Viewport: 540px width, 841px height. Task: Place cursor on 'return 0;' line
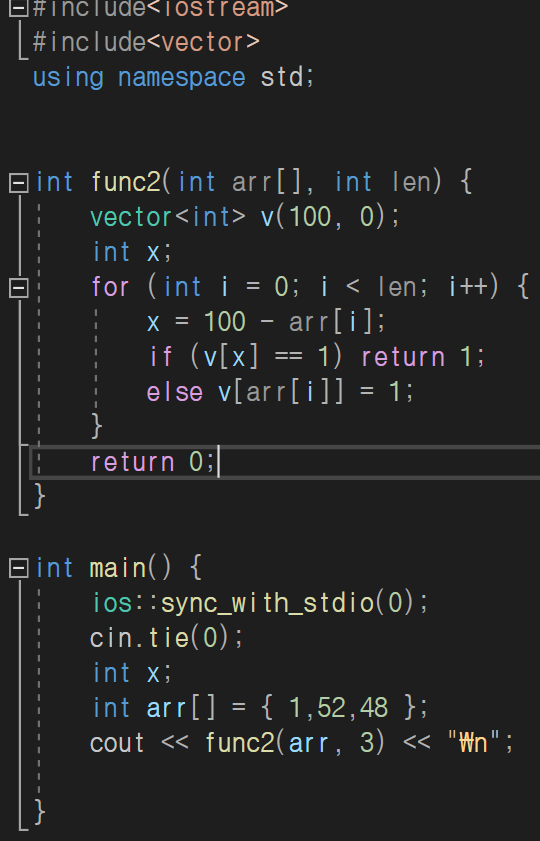pyautogui.click(x=153, y=462)
